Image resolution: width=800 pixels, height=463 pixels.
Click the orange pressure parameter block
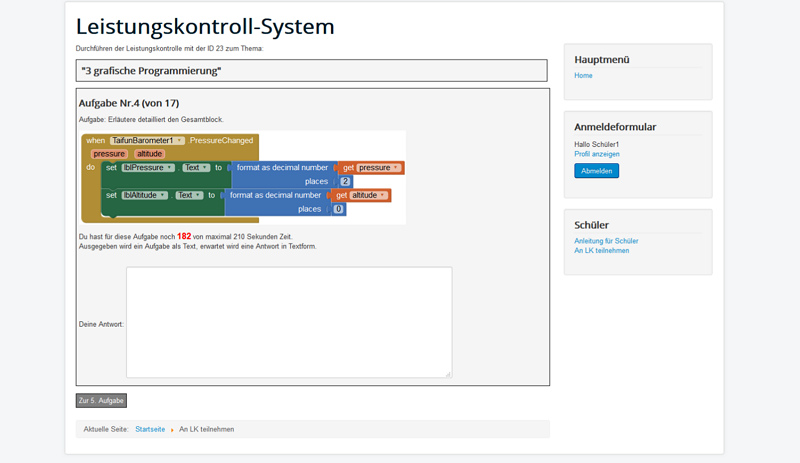pyautogui.click(x=109, y=154)
